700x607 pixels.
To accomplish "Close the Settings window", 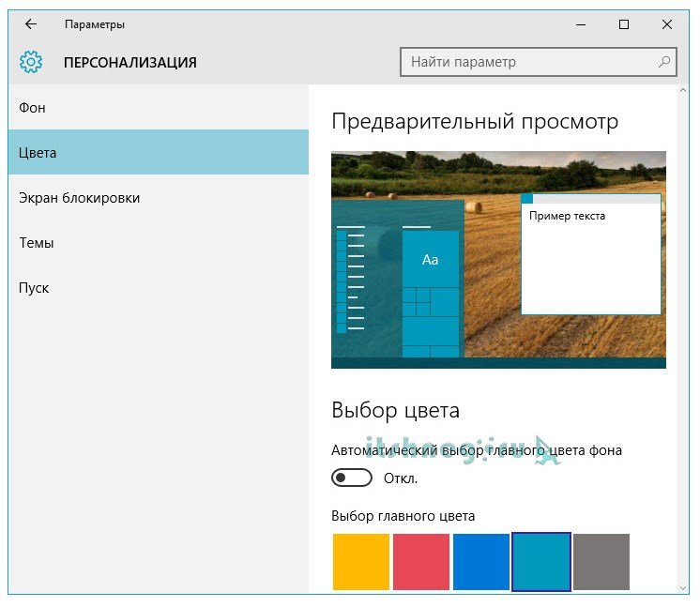I will (667, 24).
